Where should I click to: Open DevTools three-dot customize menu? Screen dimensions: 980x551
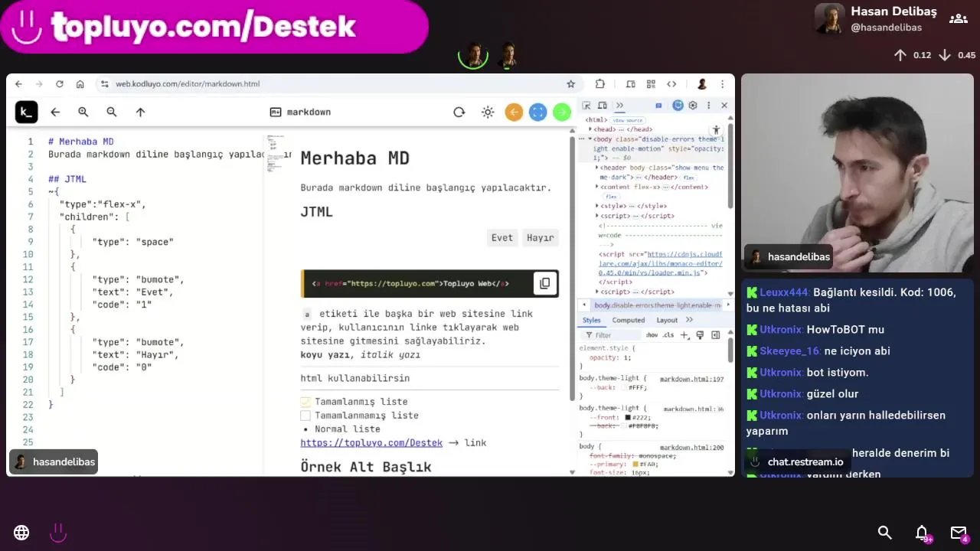tap(709, 106)
